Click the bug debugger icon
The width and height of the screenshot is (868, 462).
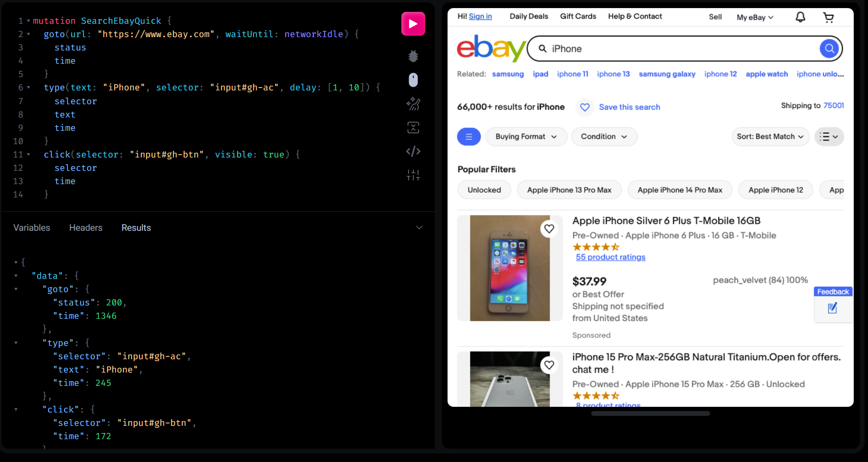413,56
